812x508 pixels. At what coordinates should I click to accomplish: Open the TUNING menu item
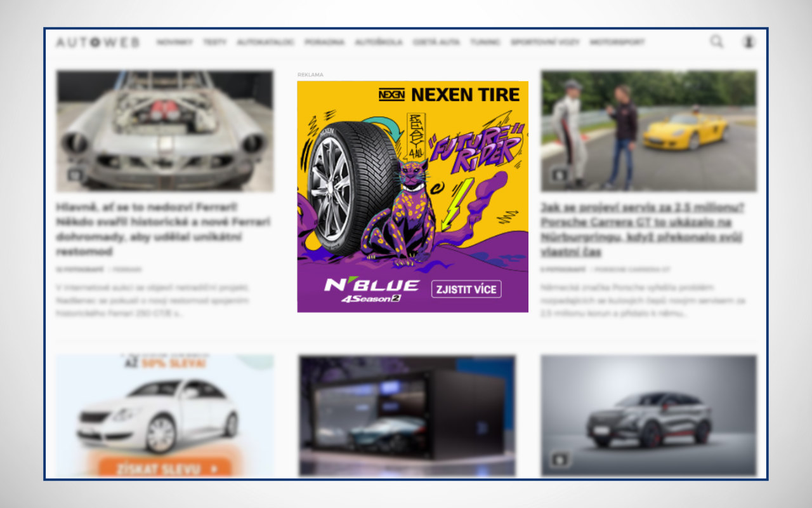[485, 43]
